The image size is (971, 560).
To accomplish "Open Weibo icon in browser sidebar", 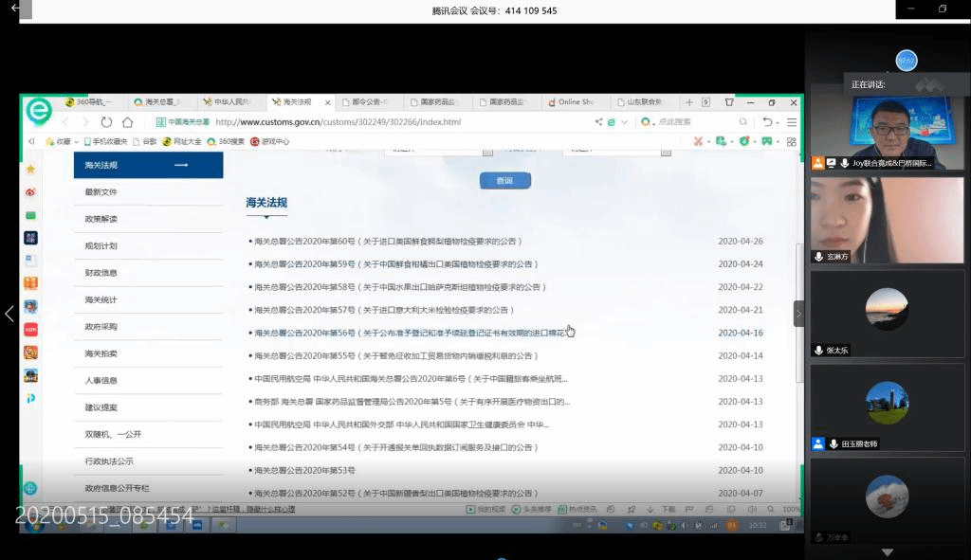I will tap(30, 191).
